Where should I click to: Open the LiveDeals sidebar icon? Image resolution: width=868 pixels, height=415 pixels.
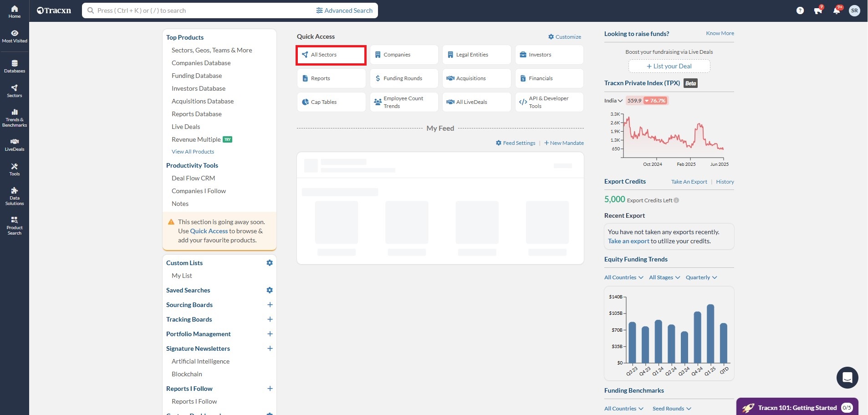(x=15, y=144)
